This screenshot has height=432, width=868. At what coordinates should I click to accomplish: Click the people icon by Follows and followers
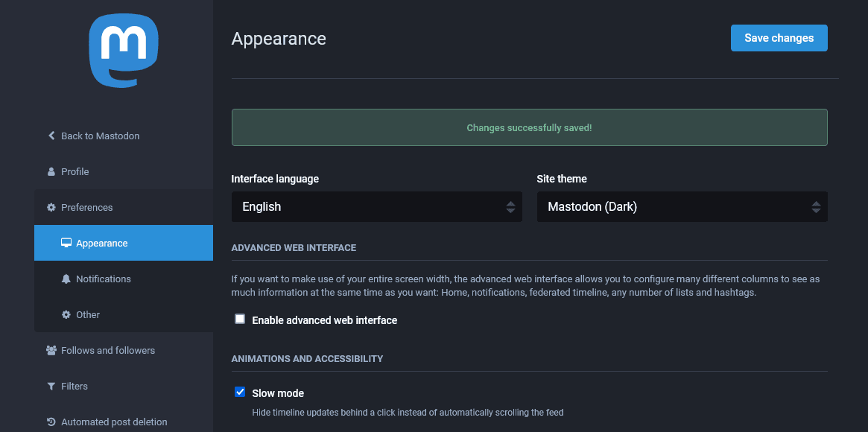(x=51, y=350)
